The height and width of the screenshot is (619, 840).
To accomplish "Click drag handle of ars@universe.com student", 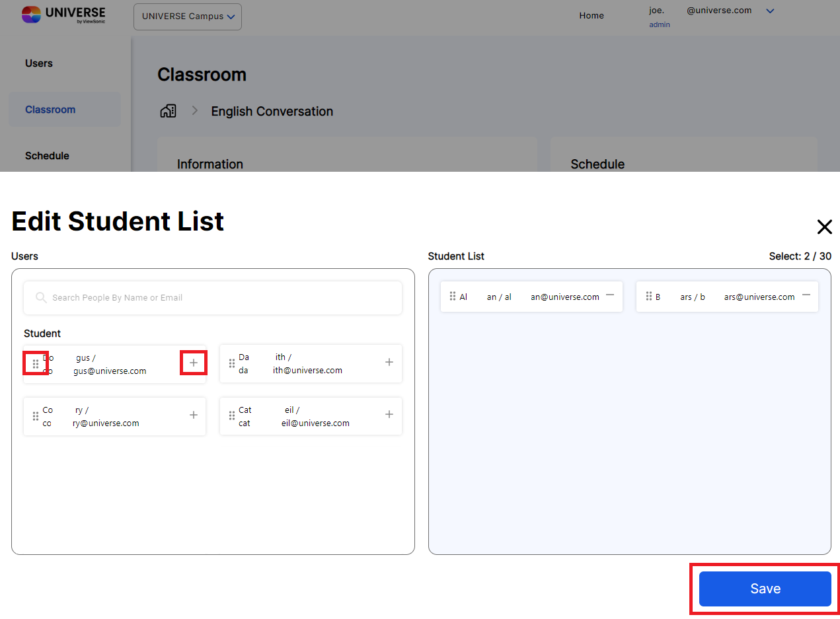I will (x=649, y=296).
